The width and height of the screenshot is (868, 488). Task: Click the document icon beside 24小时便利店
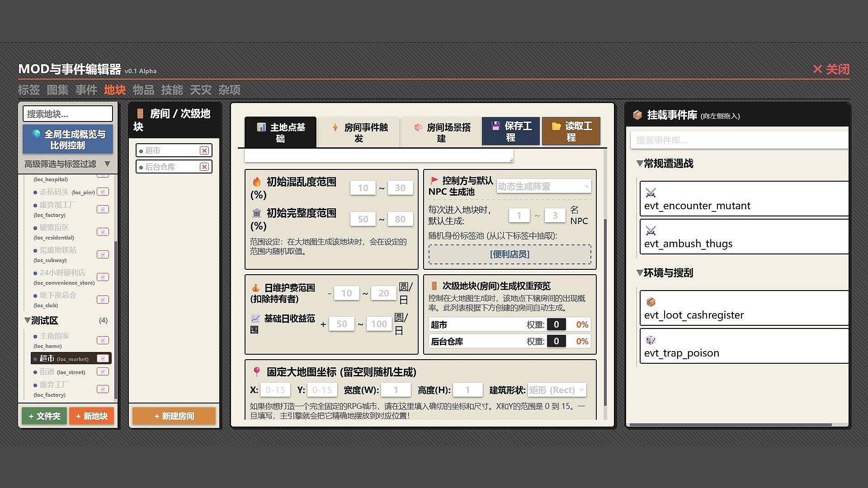103,277
